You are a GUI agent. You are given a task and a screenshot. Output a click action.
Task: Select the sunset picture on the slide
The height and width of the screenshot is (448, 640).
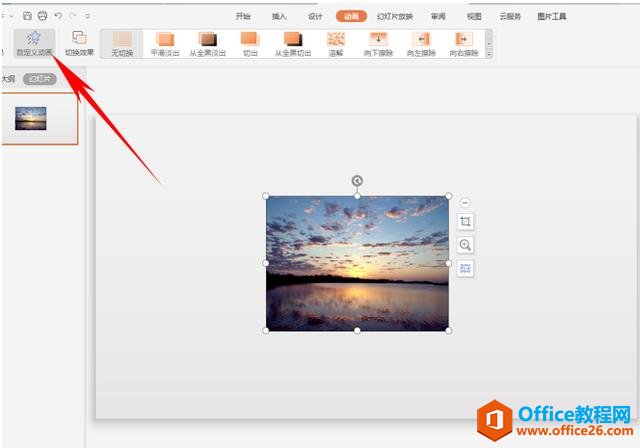tap(357, 264)
